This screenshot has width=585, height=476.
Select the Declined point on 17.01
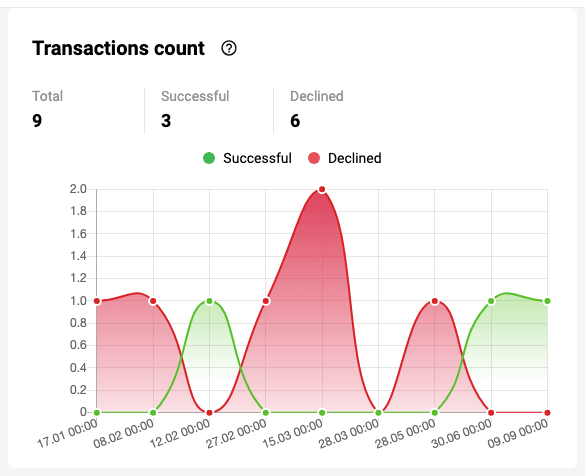(x=97, y=301)
